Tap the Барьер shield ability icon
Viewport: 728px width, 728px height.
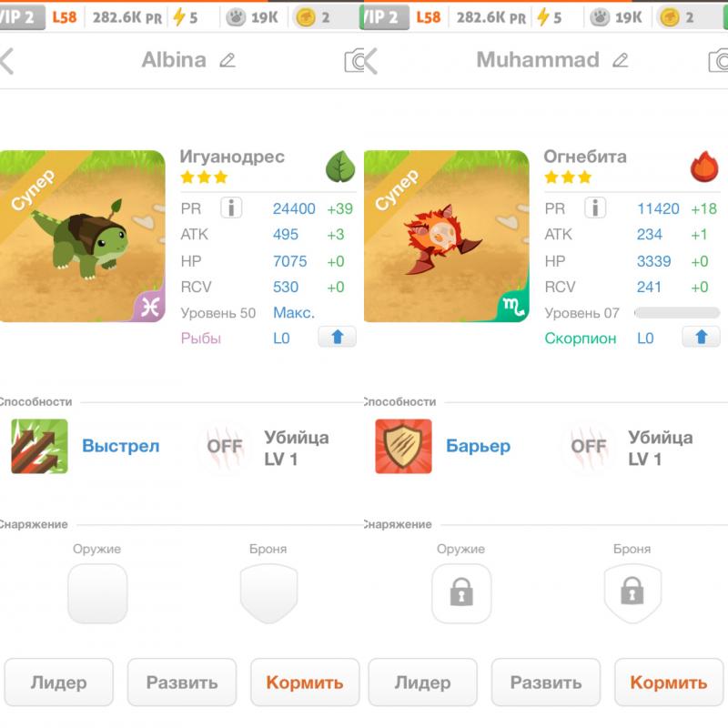[403, 446]
